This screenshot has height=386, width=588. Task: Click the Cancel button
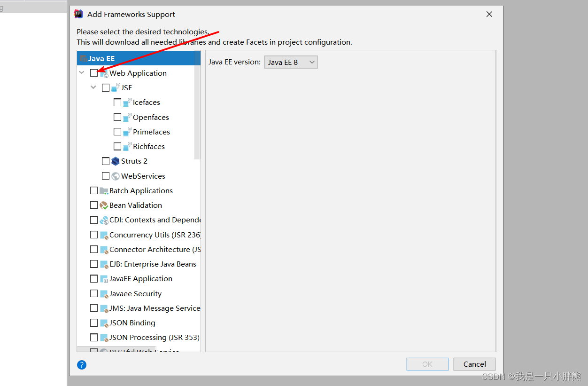tap(474, 364)
